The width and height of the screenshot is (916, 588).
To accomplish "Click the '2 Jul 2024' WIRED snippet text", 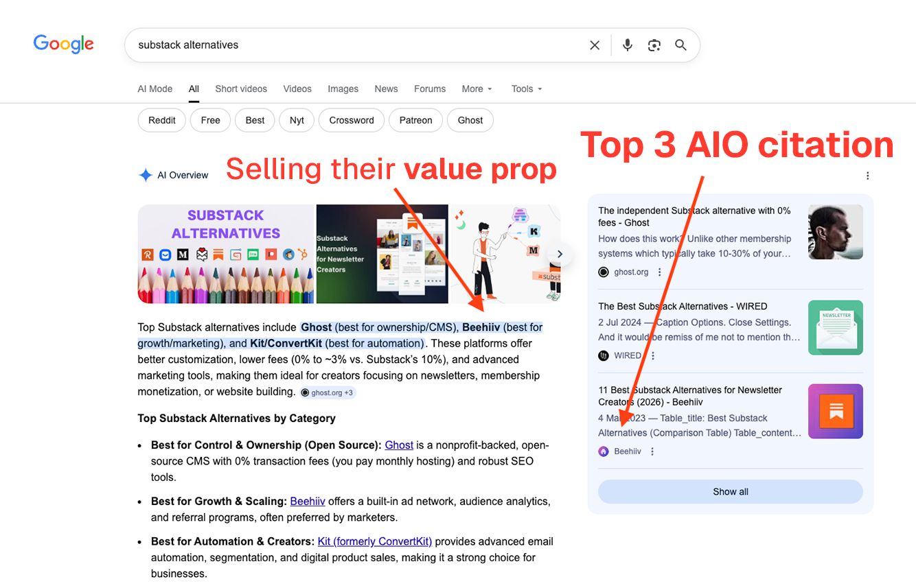I will click(x=619, y=322).
